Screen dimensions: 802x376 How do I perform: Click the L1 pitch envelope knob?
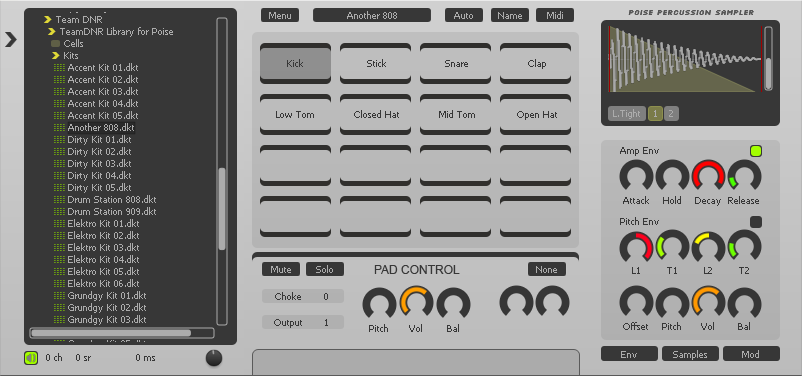(x=636, y=247)
